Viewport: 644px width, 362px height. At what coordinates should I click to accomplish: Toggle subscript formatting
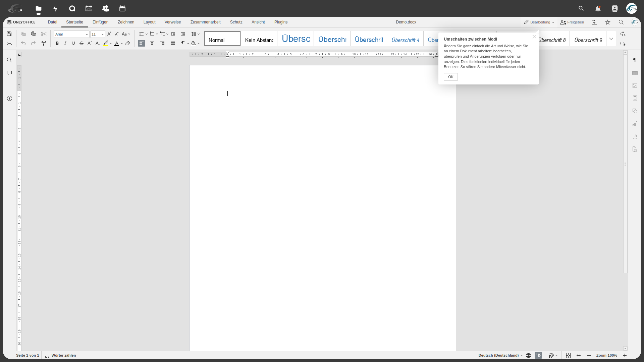98,43
